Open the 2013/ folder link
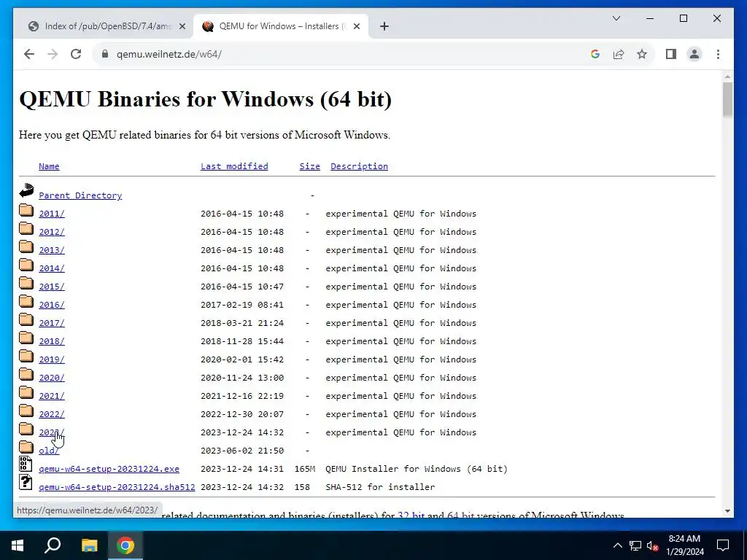The width and height of the screenshot is (747, 560). point(52,250)
